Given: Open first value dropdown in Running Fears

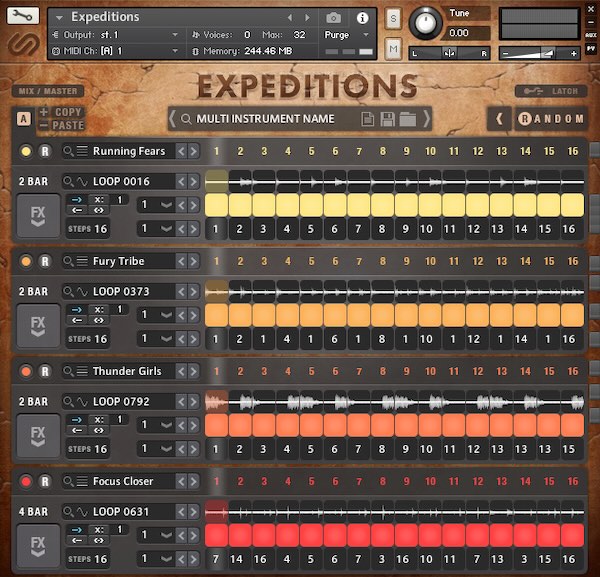Looking at the screenshot, I should coord(157,205).
